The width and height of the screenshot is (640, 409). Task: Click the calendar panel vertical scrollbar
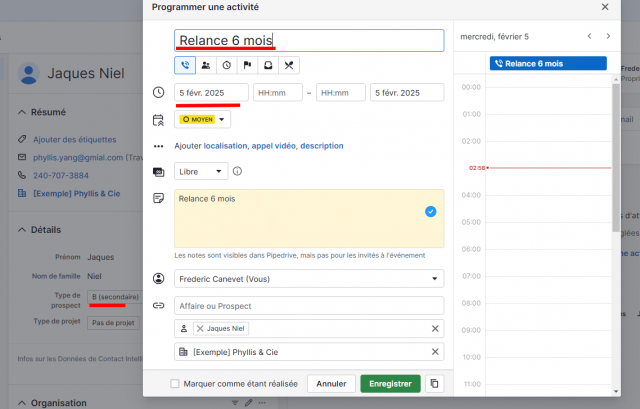(x=616, y=157)
